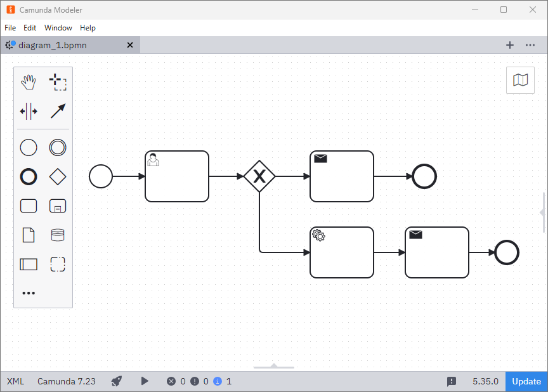This screenshot has height=392, width=548.
Task: Choose the Pool/Participant shape in palette
Action: pos(29,265)
